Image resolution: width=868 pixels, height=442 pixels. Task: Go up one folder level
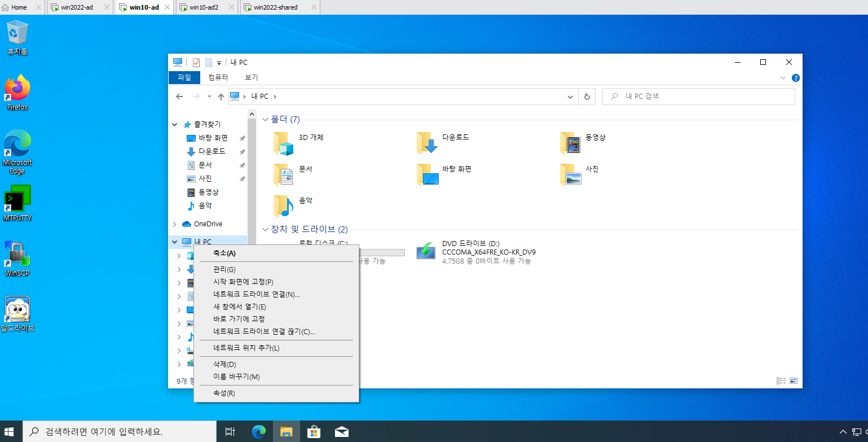tap(221, 97)
